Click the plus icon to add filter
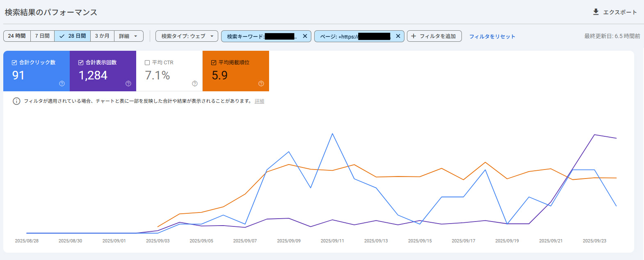Viewport: 644px width, 260px height. point(413,36)
